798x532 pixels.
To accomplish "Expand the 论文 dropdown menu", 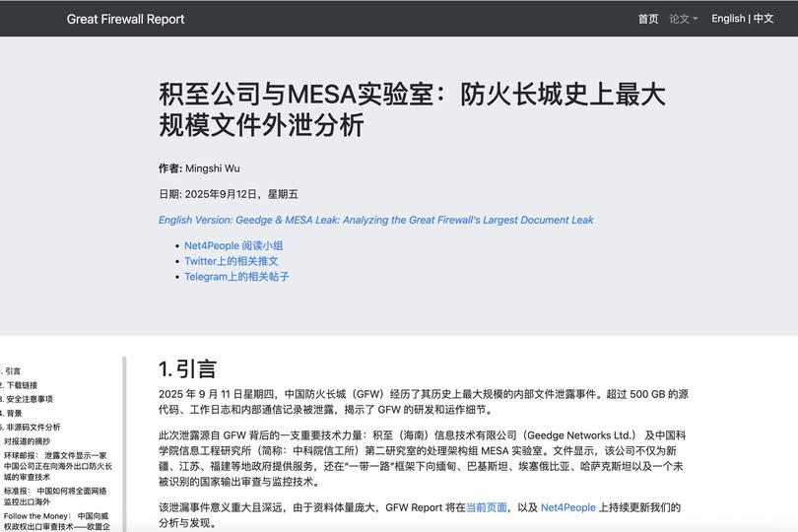I will pos(683,19).
